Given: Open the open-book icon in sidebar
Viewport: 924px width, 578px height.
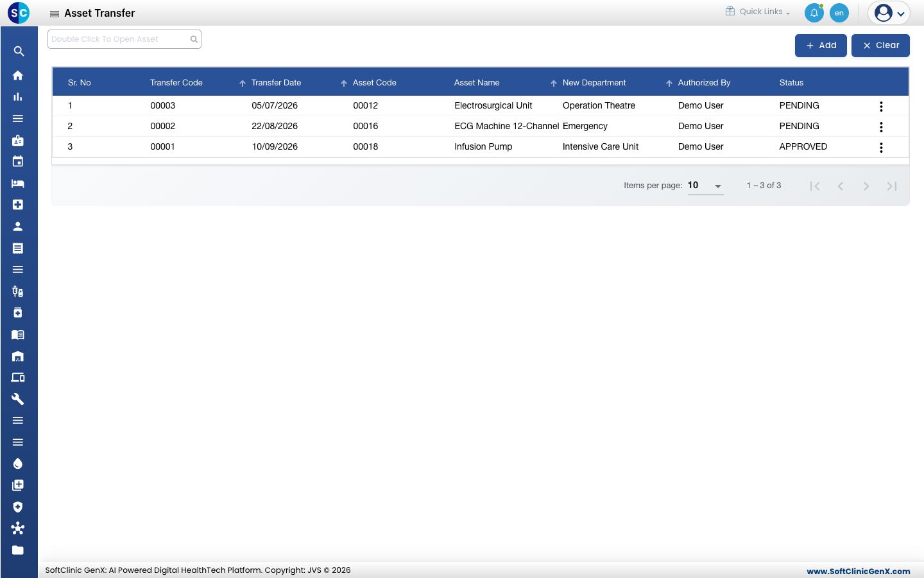Looking at the screenshot, I should [18, 335].
